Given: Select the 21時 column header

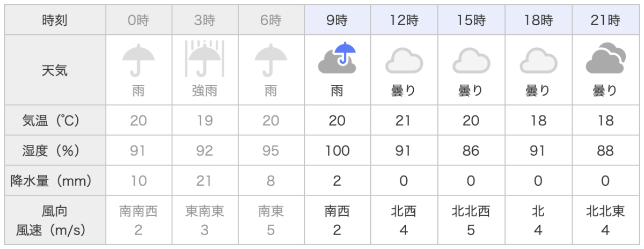Looking at the screenshot, I should (605, 21).
